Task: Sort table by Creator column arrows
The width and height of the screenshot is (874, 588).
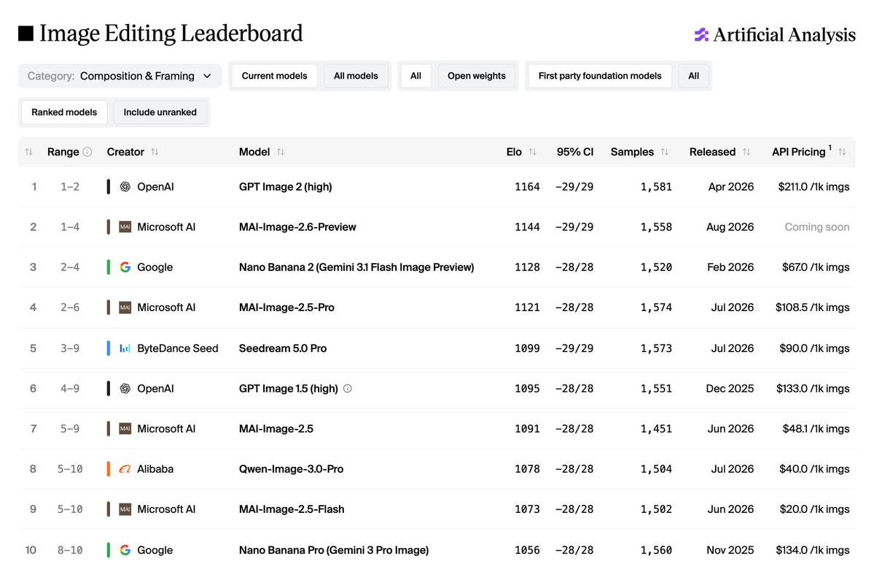Action: (155, 152)
